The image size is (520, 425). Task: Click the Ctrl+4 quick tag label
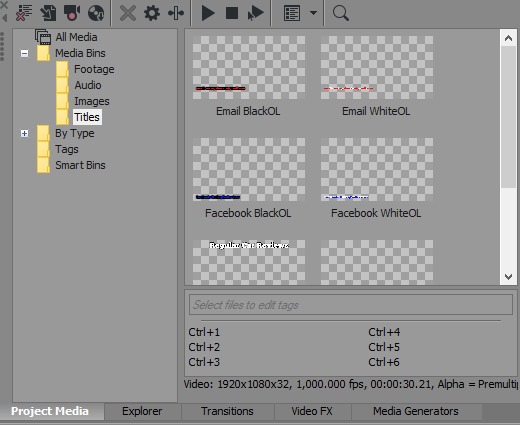click(x=384, y=332)
